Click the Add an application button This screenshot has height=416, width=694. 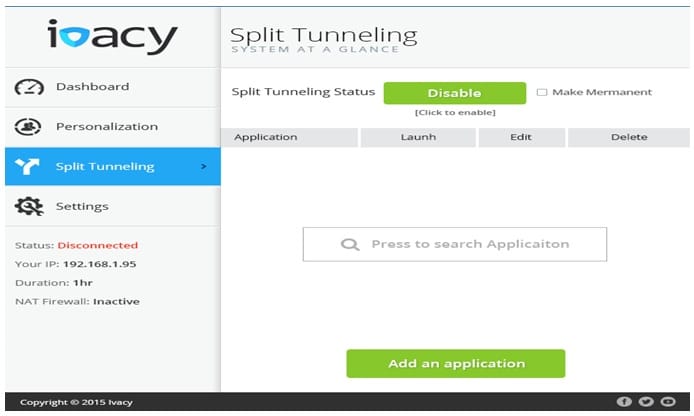(x=456, y=363)
